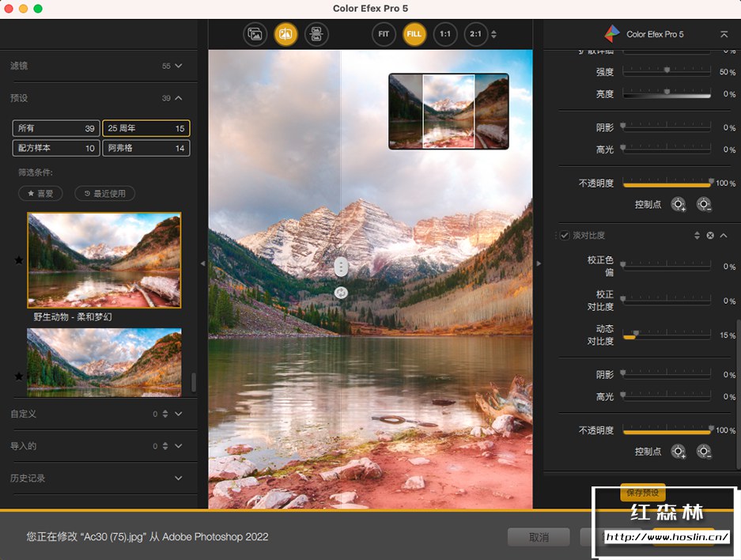Image resolution: width=741 pixels, height=560 pixels.
Task: Collapse left panel with the arrow handle
Action: point(203,263)
